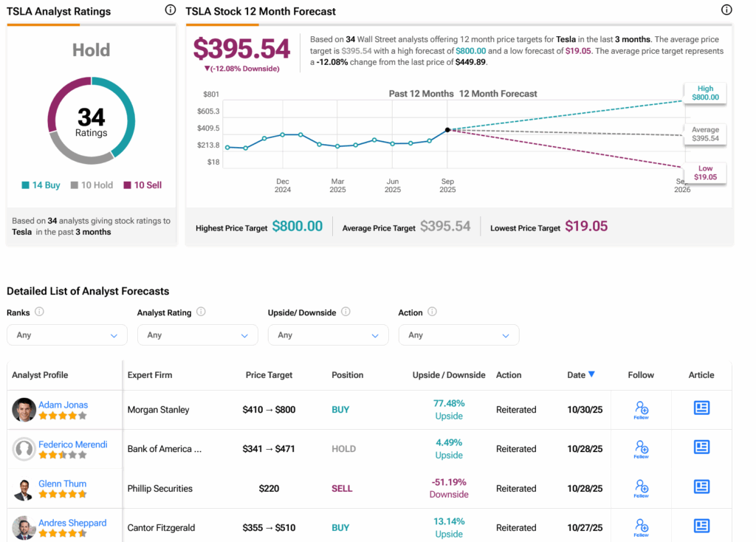Viewport: 756px width, 542px height.
Task: Click info icon beside 12 Month Forecast
Action: pyautogui.click(x=726, y=10)
